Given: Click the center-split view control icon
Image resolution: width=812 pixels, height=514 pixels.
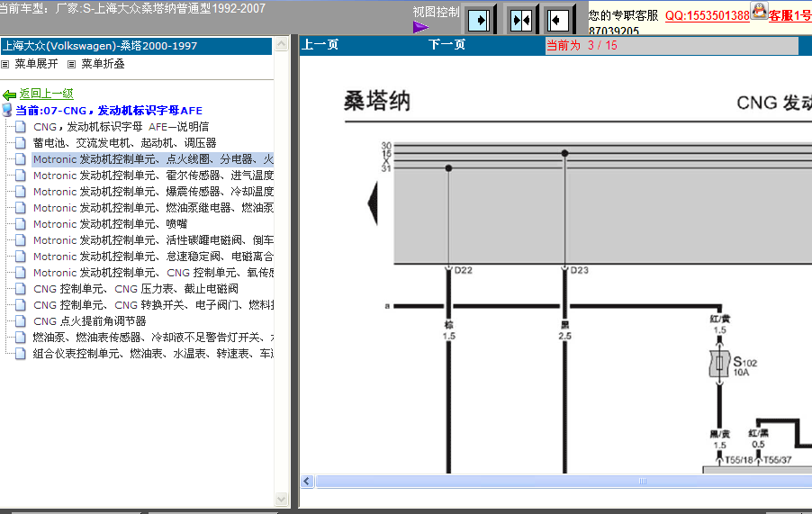Looking at the screenshot, I should [x=521, y=20].
